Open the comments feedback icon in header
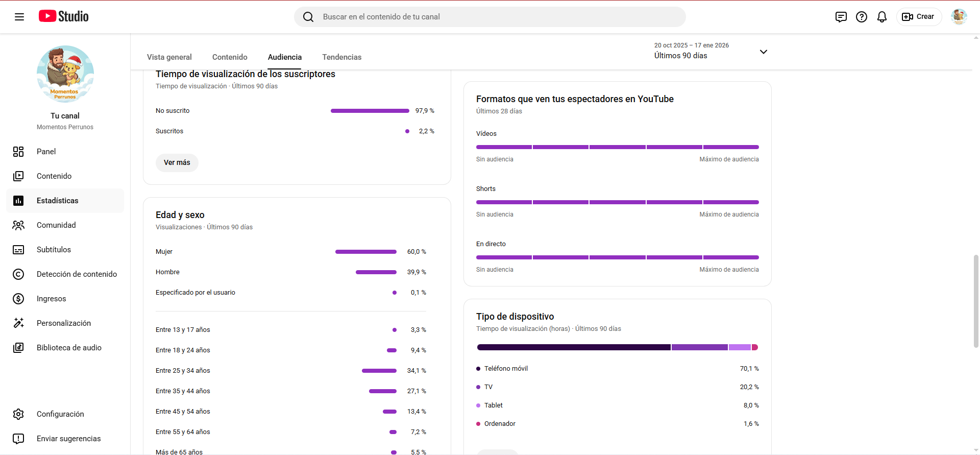Screen dimensions: 980x455 [841, 17]
